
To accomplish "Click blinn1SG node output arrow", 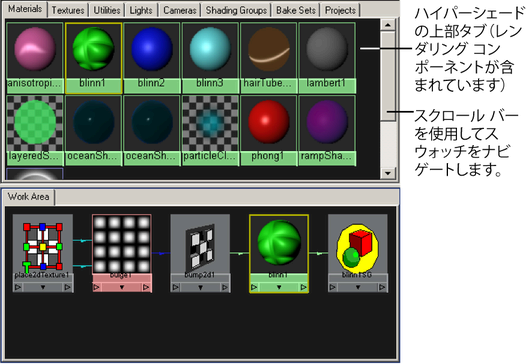I will click(x=382, y=287).
